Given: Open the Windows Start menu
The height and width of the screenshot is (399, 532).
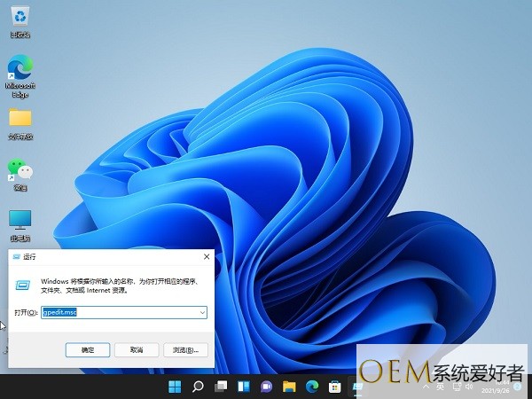Looking at the screenshot, I should [175, 387].
